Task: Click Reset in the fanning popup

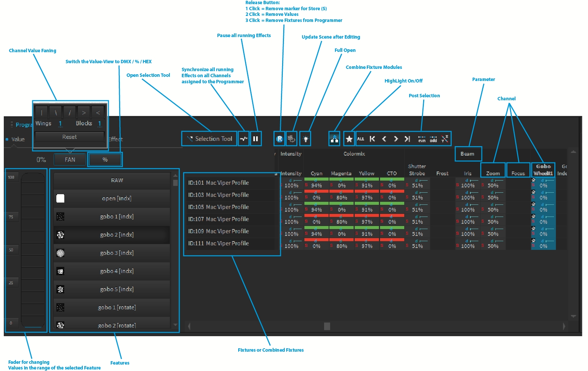Action: pyautogui.click(x=70, y=137)
